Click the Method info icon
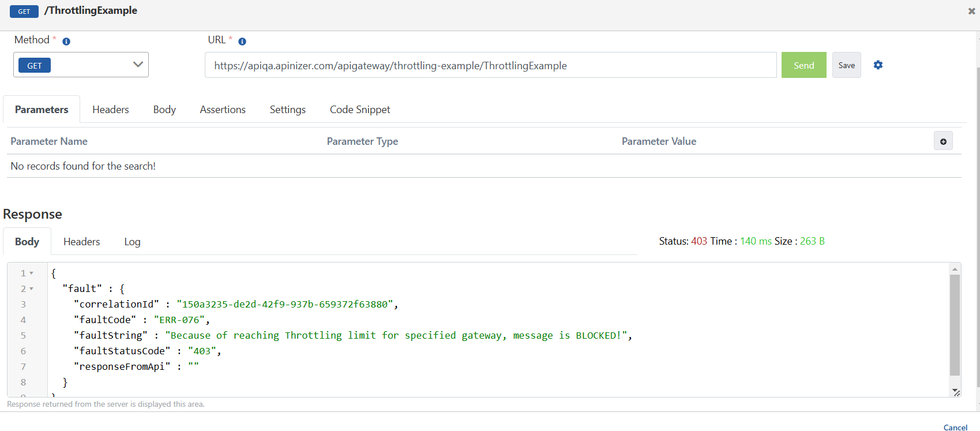The width and height of the screenshot is (980, 431). pos(66,42)
